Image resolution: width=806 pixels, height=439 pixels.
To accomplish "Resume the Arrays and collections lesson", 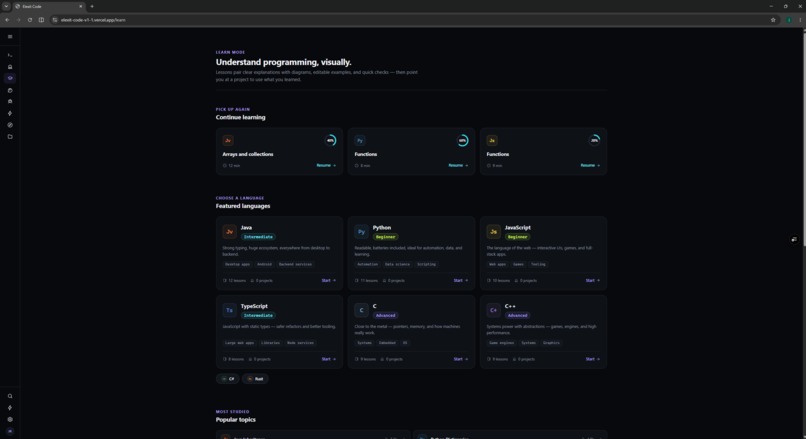I will (326, 166).
